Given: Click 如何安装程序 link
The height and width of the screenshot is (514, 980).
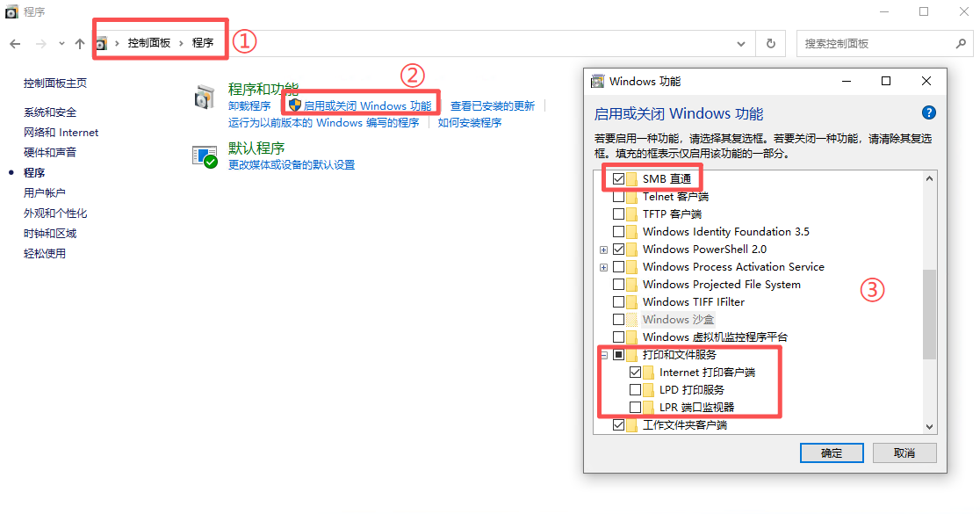Looking at the screenshot, I should point(470,123).
